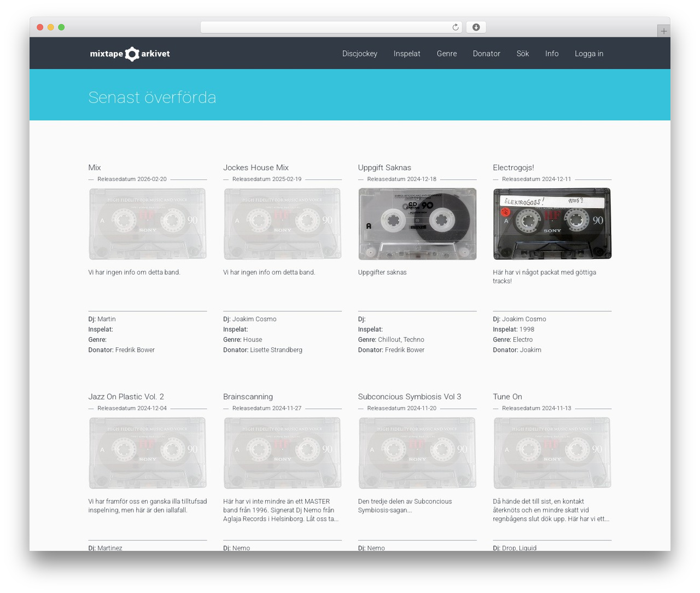The width and height of the screenshot is (700, 593).
Task: Click Fredrik Bower under Mix
Action: click(135, 350)
